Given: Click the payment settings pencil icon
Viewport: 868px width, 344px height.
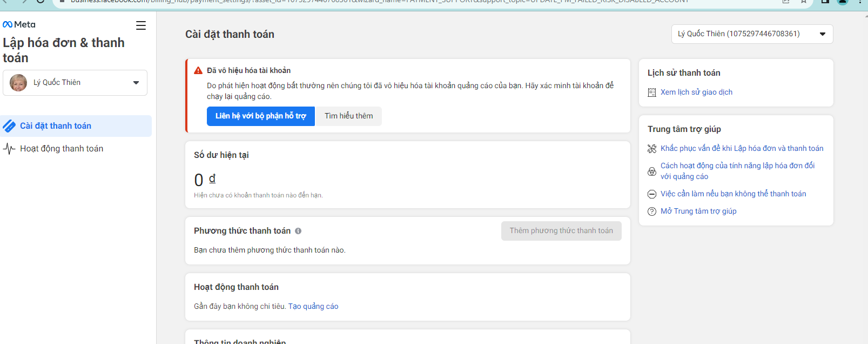Looking at the screenshot, I should [x=9, y=126].
